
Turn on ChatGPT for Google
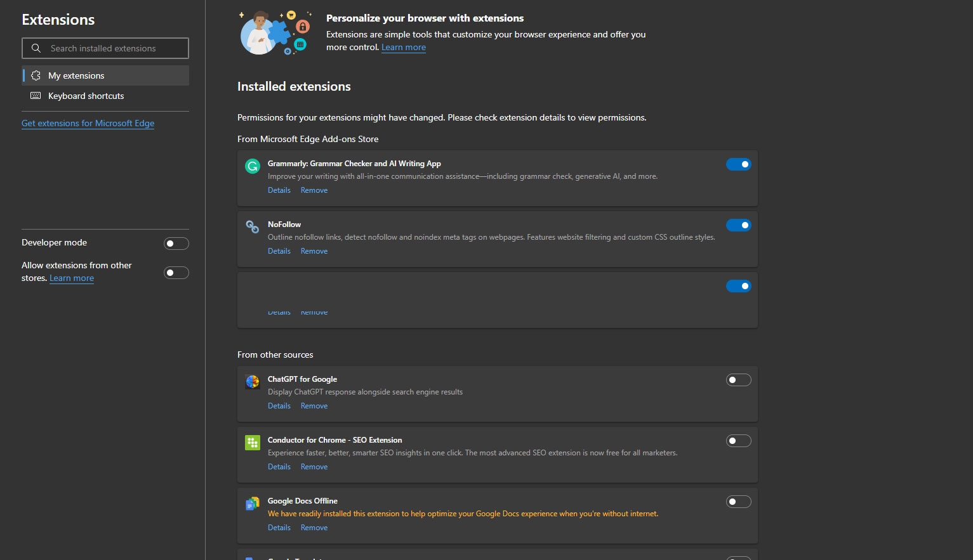pyautogui.click(x=738, y=379)
